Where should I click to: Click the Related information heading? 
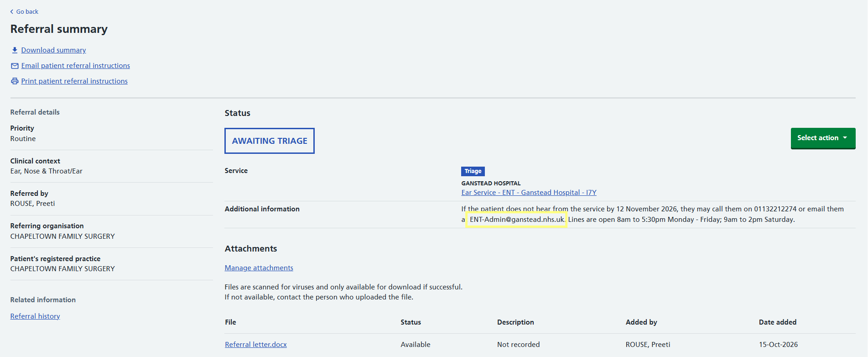[43, 300]
